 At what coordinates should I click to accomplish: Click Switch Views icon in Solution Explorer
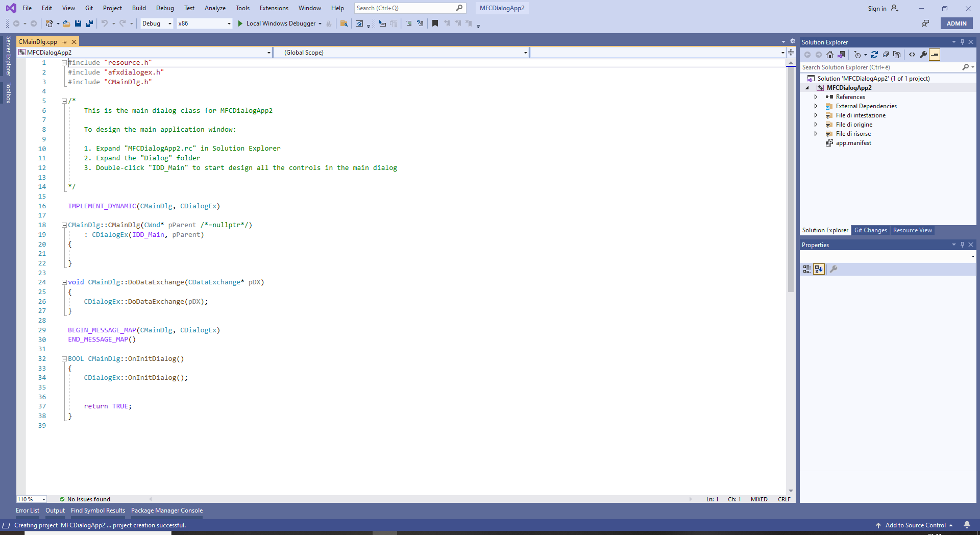pyautogui.click(x=841, y=55)
